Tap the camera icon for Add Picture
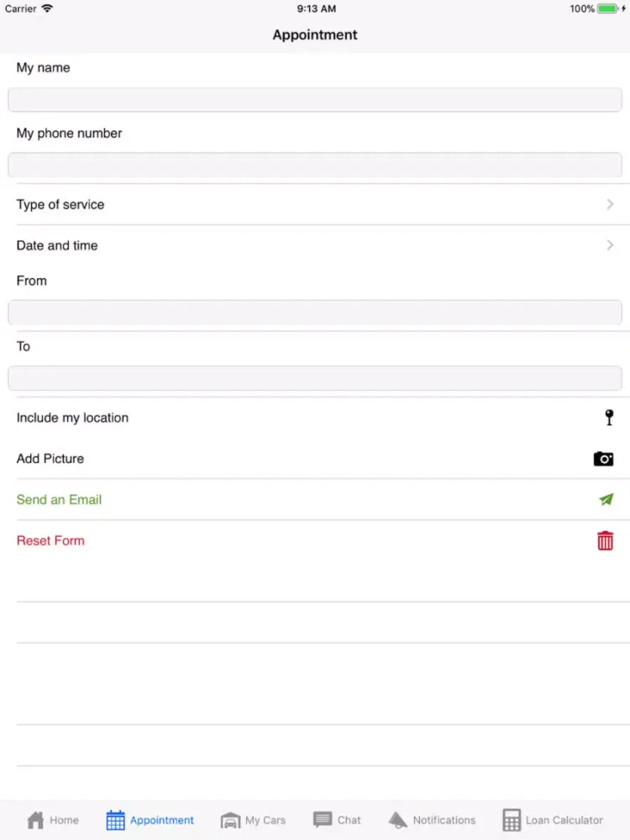 coord(603,459)
